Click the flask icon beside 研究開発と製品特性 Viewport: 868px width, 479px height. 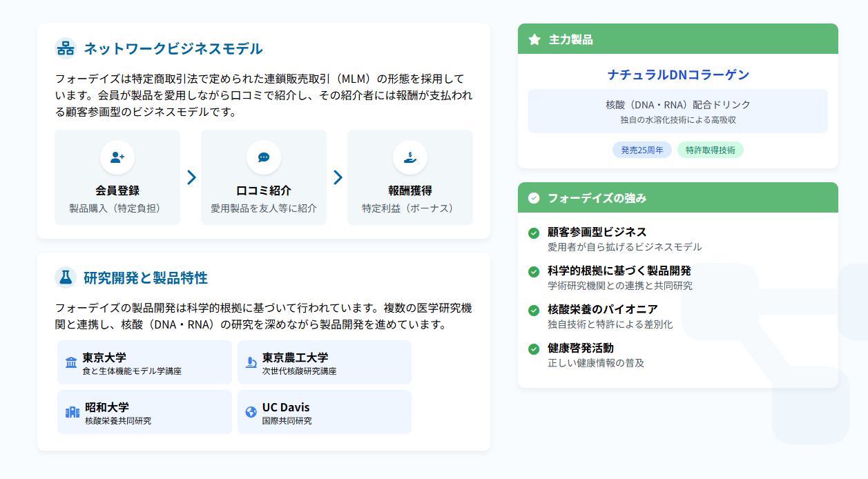click(x=66, y=277)
